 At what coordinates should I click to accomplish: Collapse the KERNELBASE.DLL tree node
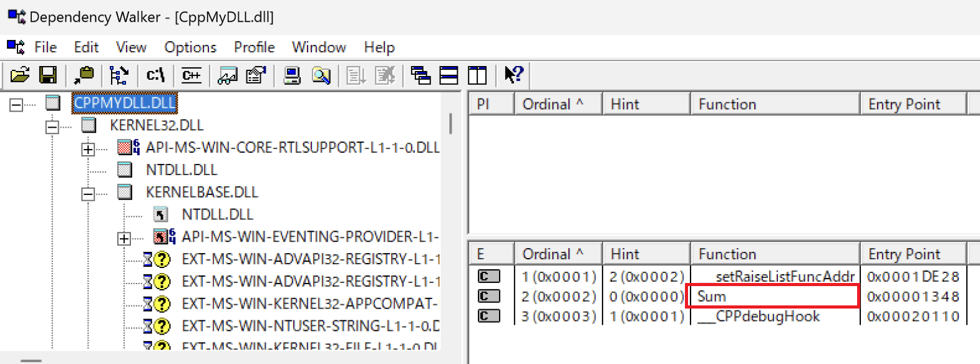tap(88, 194)
